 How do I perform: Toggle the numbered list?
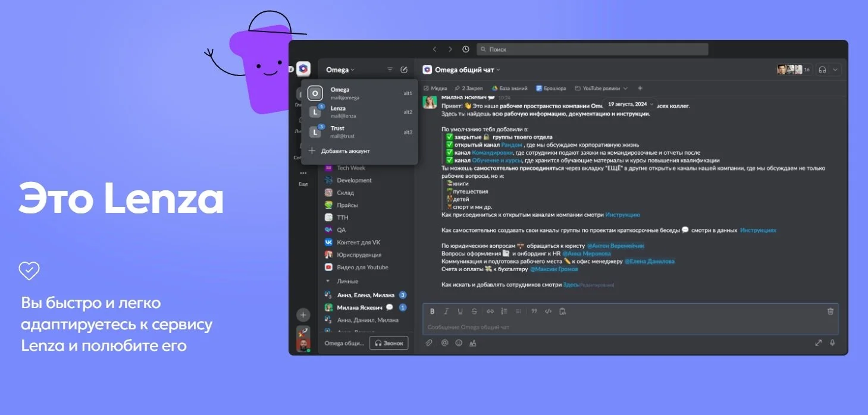[504, 311]
